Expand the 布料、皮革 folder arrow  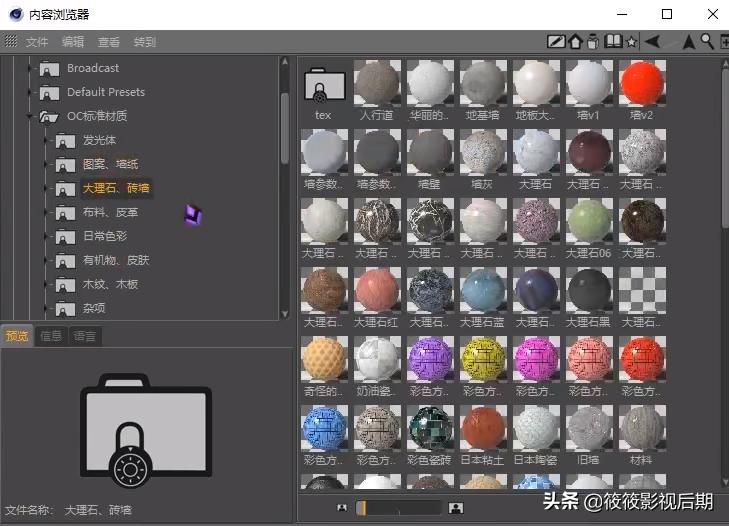coord(46,212)
